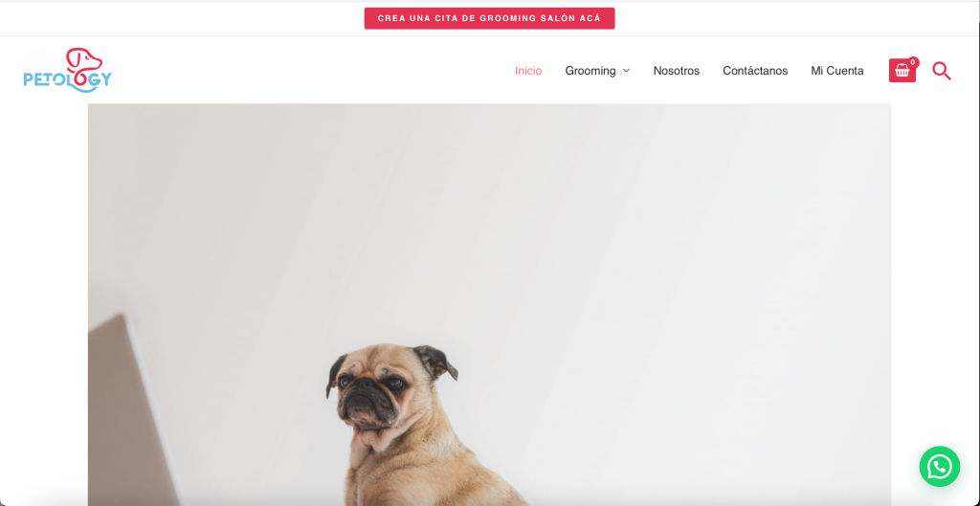Go to the Inicio page
The image size is (980, 506).
(x=528, y=71)
